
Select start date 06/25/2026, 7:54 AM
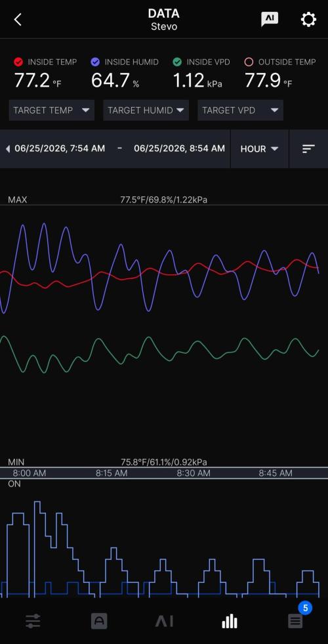coord(60,148)
